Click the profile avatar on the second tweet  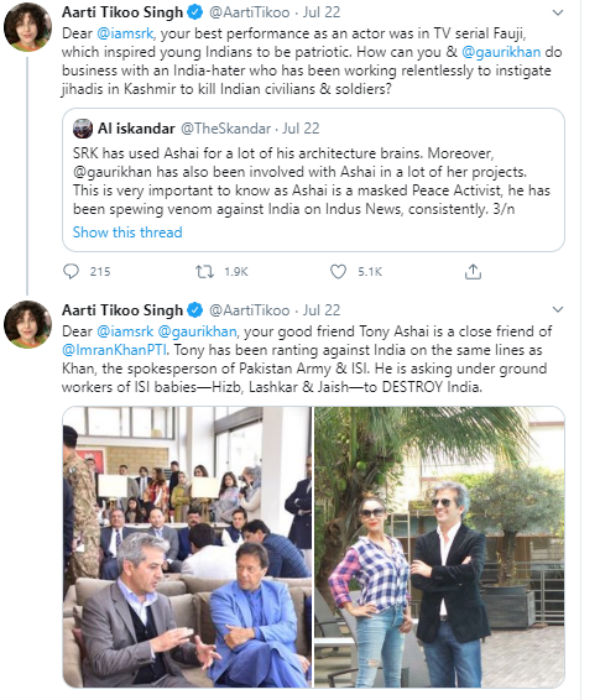28,324
